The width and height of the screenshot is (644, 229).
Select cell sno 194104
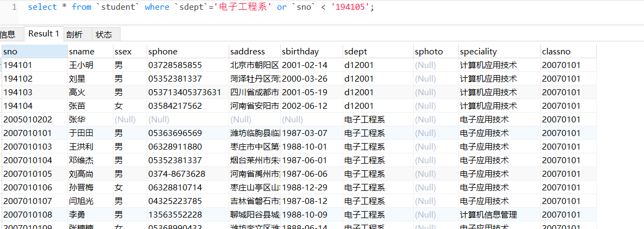(35, 106)
